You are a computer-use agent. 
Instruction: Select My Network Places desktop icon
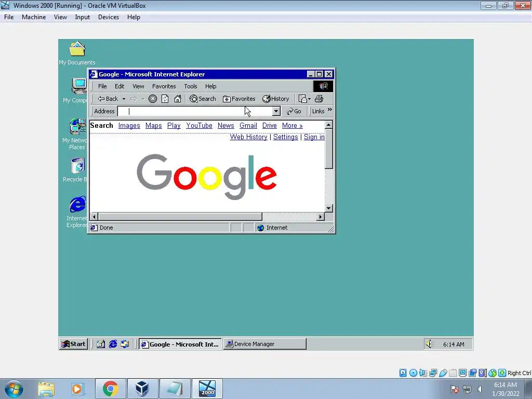tap(77, 134)
